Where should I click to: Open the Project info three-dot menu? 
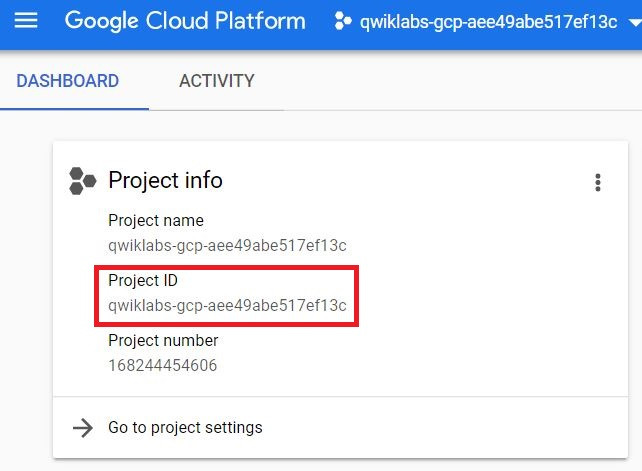[x=598, y=182]
